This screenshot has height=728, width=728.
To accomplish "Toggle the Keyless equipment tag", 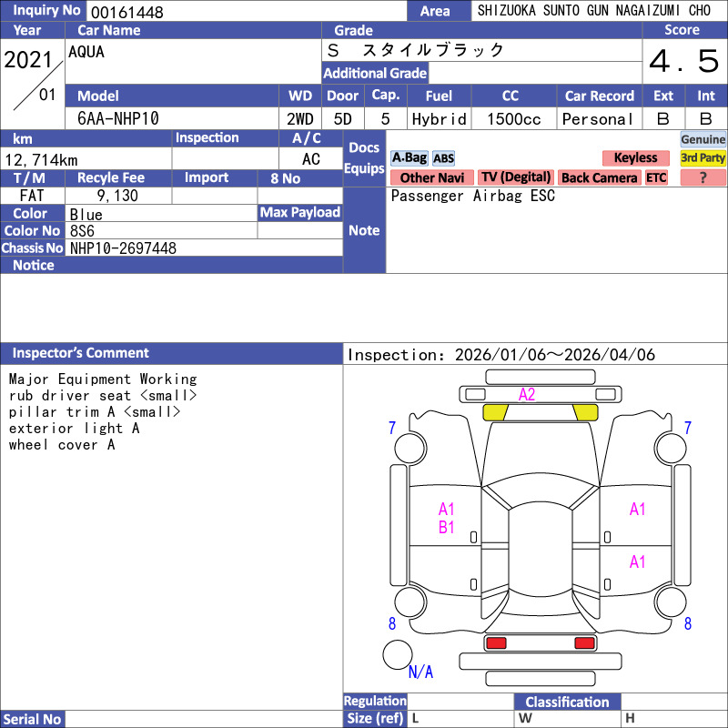I will pyautogui.click(x=635, y=158).
